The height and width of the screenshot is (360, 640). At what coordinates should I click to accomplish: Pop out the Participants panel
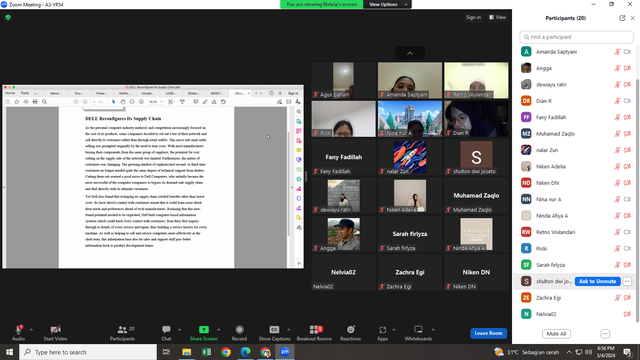pyautogui.click(x=622, y=18)
